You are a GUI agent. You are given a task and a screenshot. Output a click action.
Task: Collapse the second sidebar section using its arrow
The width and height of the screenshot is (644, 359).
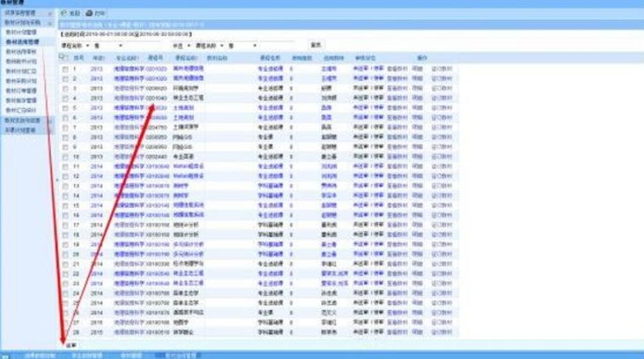click(50, 23)
